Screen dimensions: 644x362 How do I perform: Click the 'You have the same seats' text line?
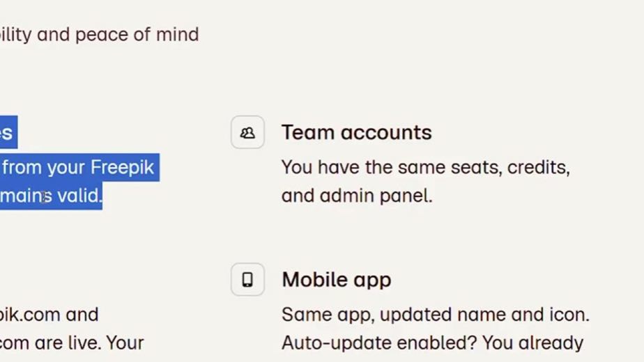425,168
